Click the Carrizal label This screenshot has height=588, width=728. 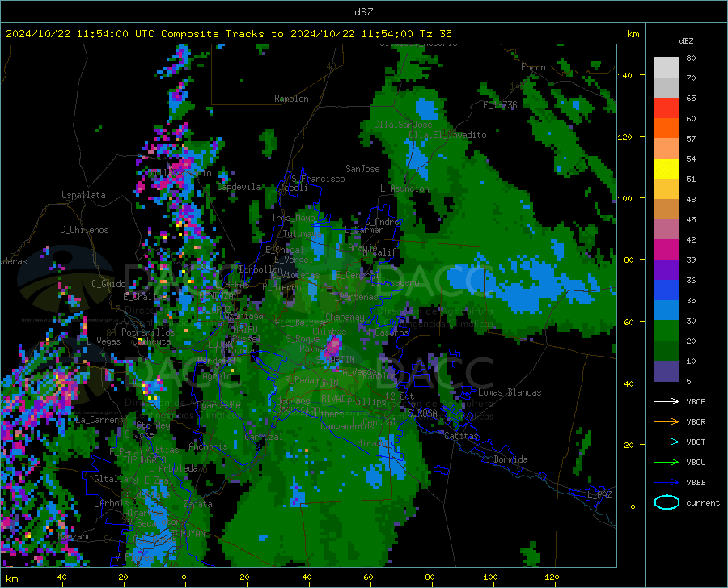pos(263,437)
